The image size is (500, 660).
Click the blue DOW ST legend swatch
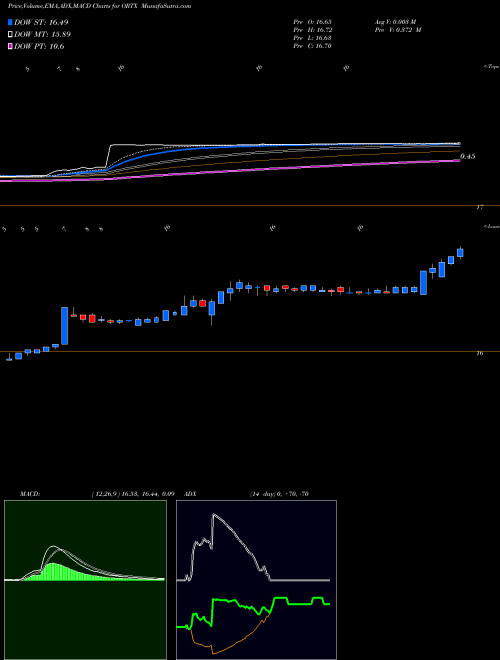(10, 22)
